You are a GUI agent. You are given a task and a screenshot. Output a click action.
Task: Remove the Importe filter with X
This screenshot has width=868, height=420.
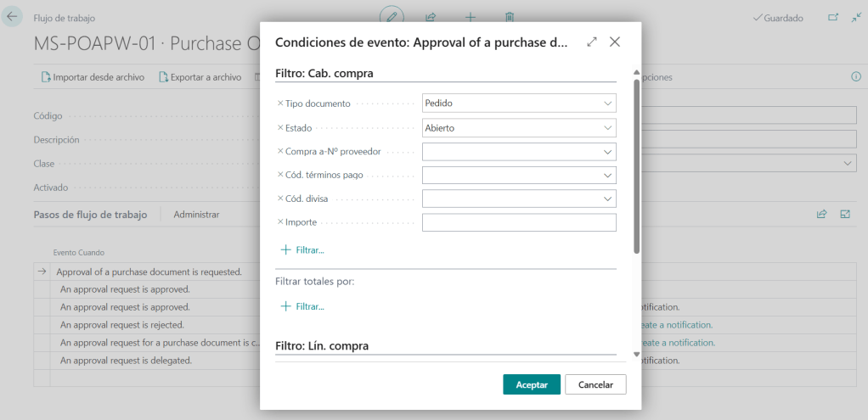click(x=280, y=222)
